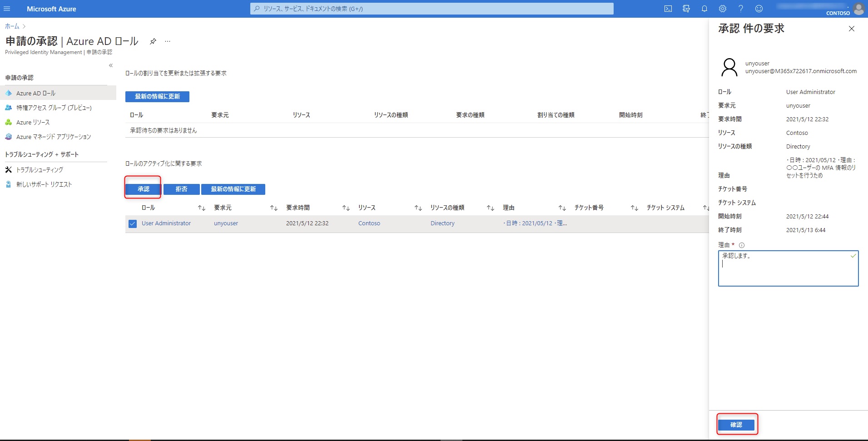The height and width of the screenshot is (441, 868).
Task: Refresh the renewal requests list at top
Action: 157,96
